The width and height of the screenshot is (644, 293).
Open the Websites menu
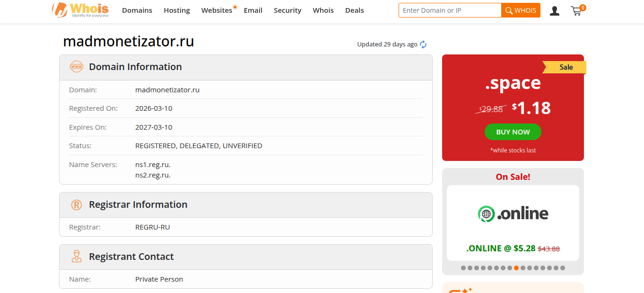(217, 10)
